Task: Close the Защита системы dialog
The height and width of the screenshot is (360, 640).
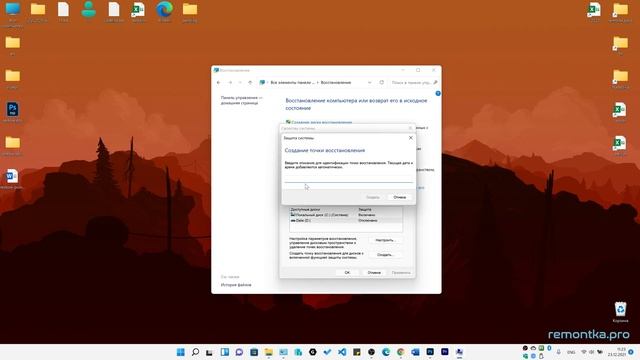Action: pyautogui.click(x=411, y=138)
